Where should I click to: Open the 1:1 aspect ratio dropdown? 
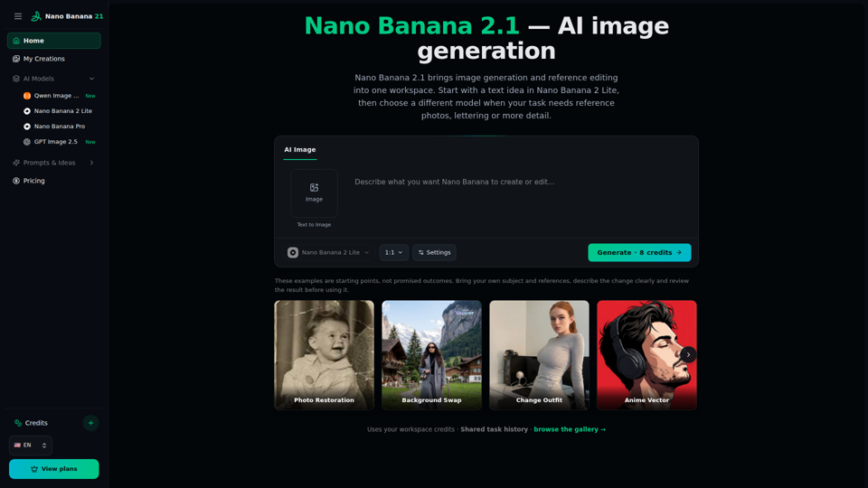coord(393,252)
